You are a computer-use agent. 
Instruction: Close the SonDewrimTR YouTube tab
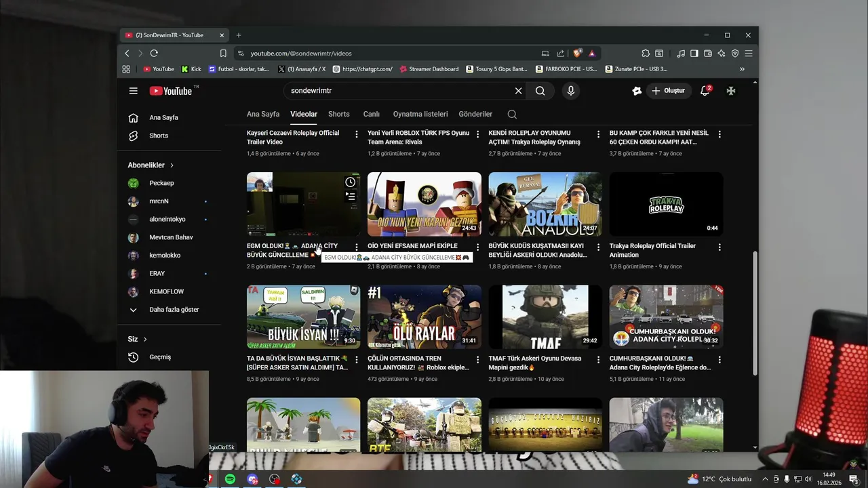222,35
